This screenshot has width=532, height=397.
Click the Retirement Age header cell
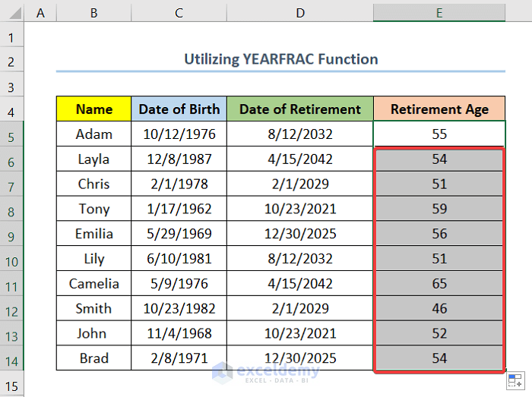[439, 109]
